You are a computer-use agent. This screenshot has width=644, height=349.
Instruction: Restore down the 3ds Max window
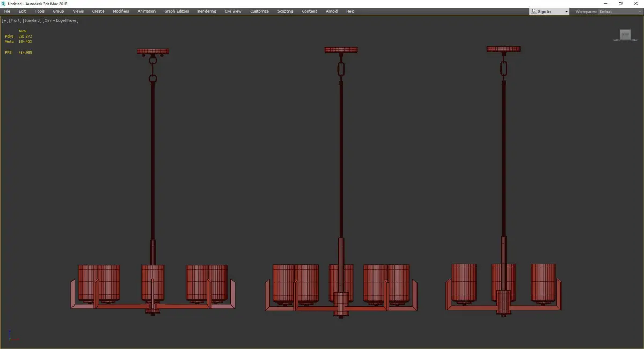tap(620, 4)
